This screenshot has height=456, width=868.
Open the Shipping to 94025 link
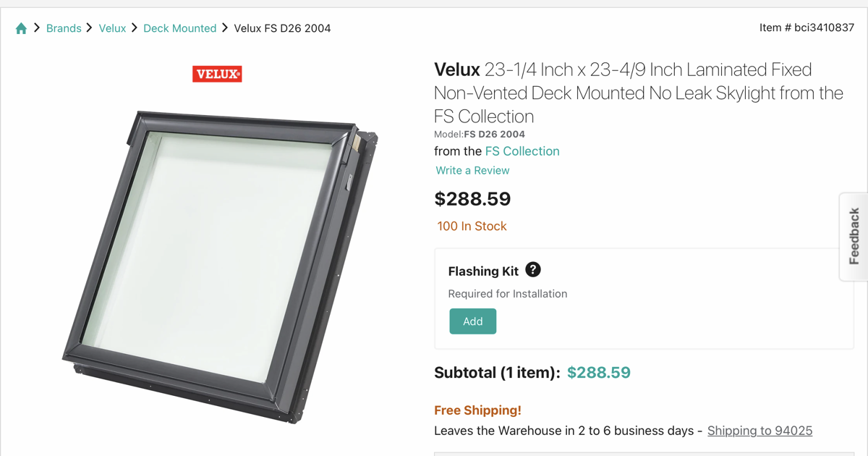pyautogui.click(x=759, y=430)
